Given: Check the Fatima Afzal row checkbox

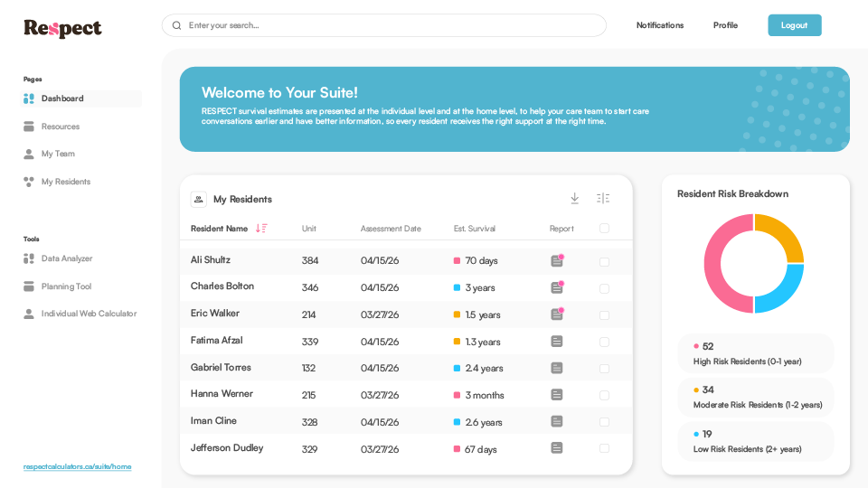Looking at the screenshot, I should pos(605,342).
